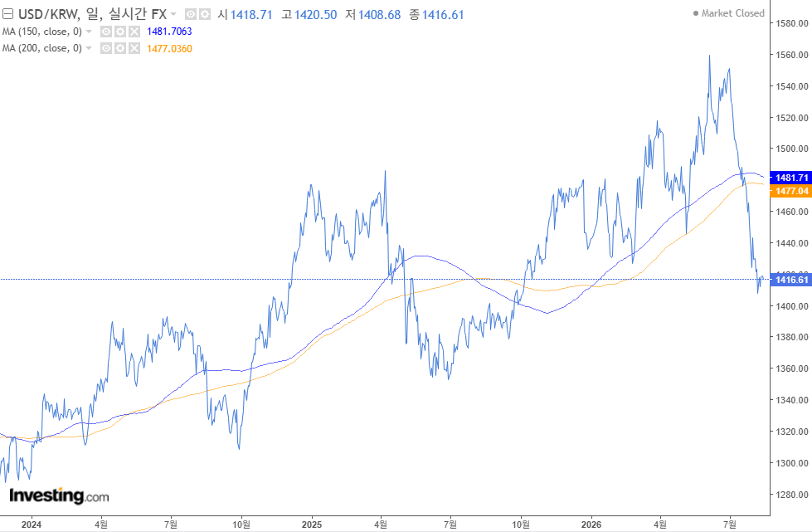
Task: Remove the MA 200 indicator
Action: (134, 48)
